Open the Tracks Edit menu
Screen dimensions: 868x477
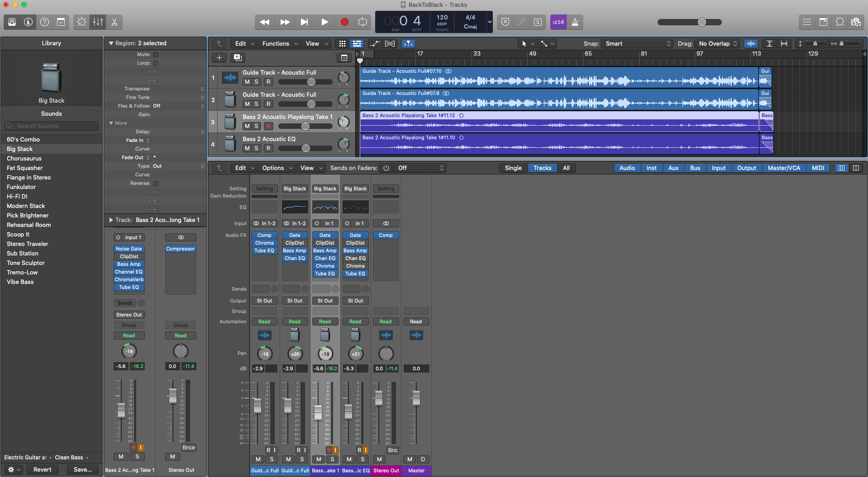[245, 43]
